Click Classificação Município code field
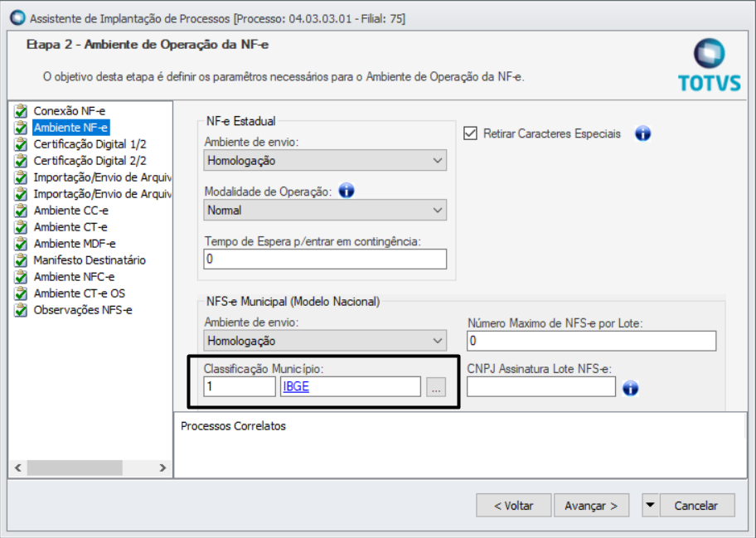Screen dimensions: 756x538 pos(240,386)
